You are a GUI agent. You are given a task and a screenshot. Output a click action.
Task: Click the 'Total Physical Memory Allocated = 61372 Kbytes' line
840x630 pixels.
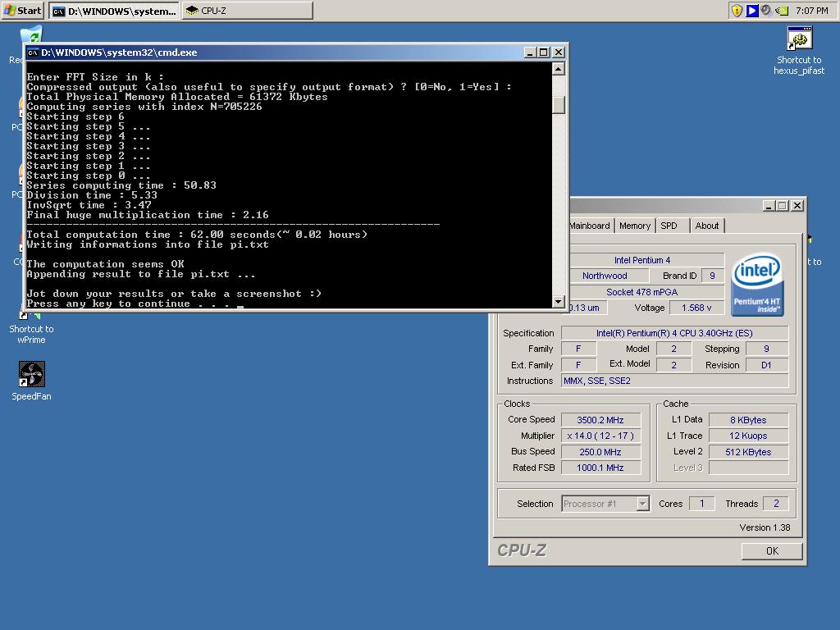pyautogui.click(x=177, y=97)
